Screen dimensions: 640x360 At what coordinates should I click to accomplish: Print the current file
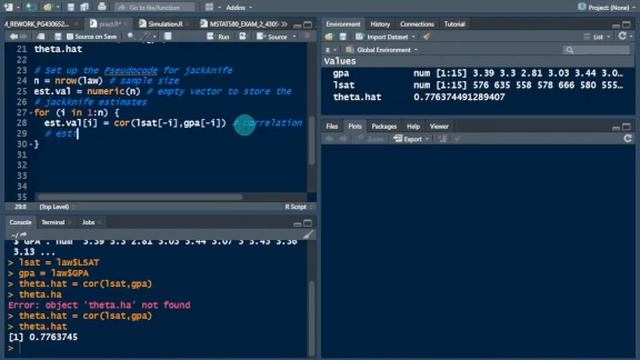[x=102, y=7]
